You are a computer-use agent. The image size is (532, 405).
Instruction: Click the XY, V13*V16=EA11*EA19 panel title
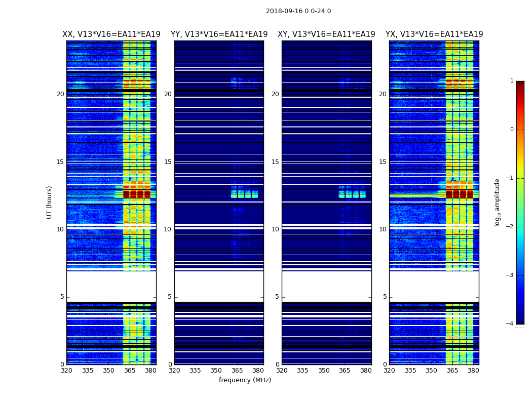[326, 34]
